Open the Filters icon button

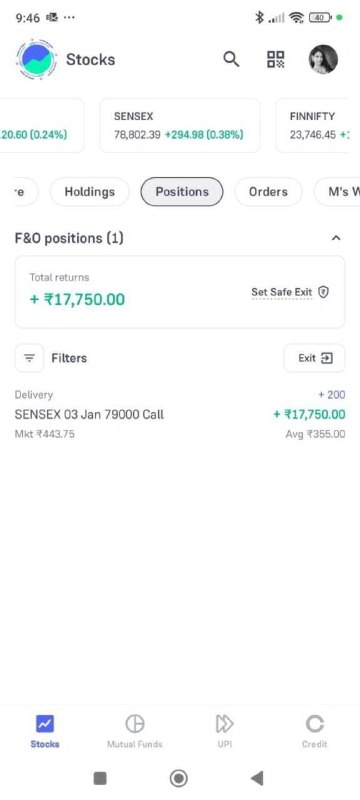tap(30, 358)
